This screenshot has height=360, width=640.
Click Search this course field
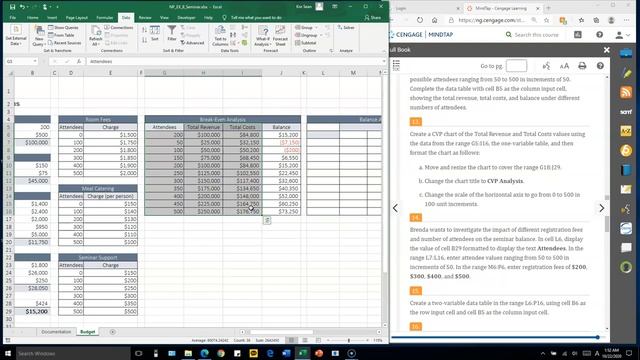coord(536,35)
